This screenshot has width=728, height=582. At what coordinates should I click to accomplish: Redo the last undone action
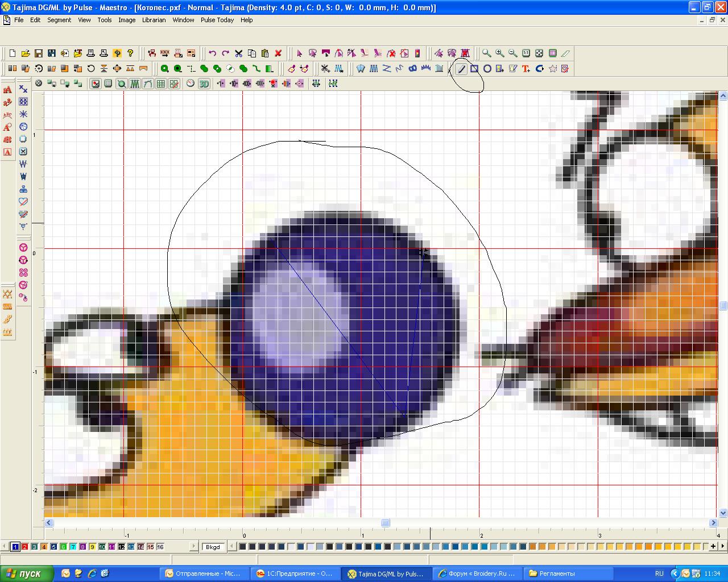[x=225, y=53]
